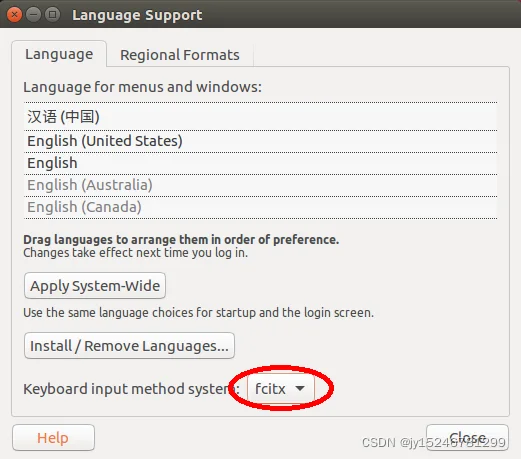
Task: Click the Keyboard input method system label
Action: pos(131,389)
